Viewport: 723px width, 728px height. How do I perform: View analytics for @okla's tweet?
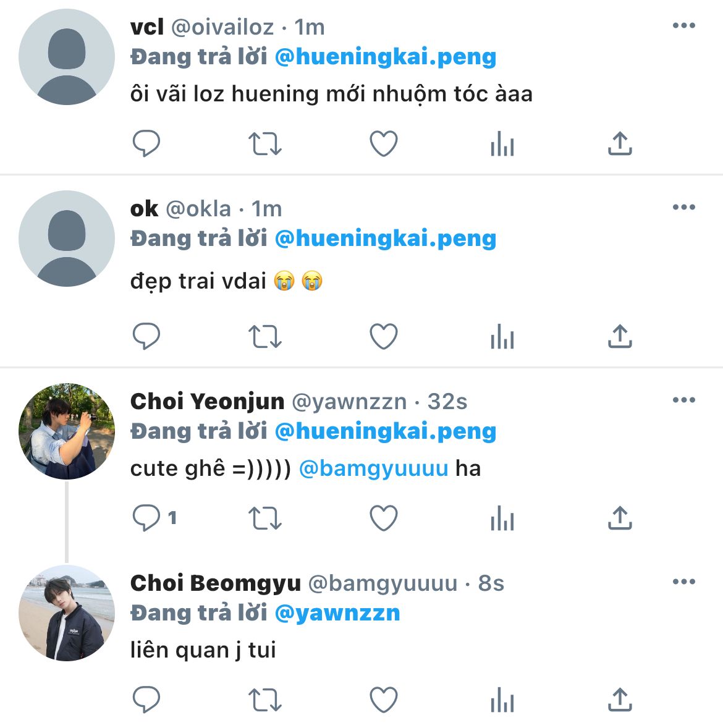click(x=502, y=336)
